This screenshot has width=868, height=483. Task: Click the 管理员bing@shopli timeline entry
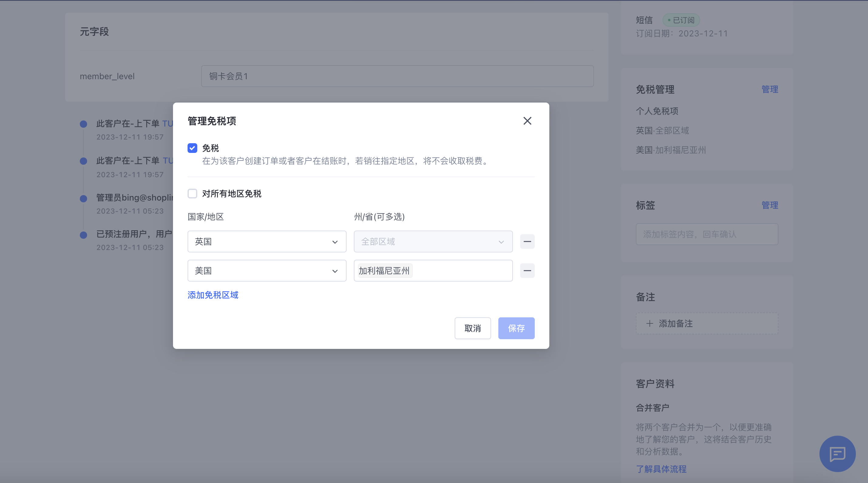(x=135, y=198)
